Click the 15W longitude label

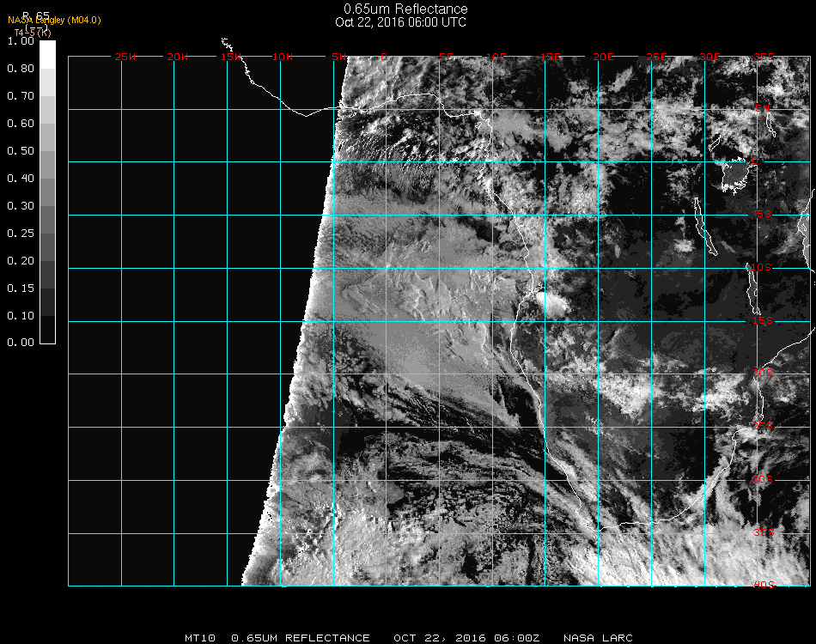pyautogui.click(x=231, y=58)
